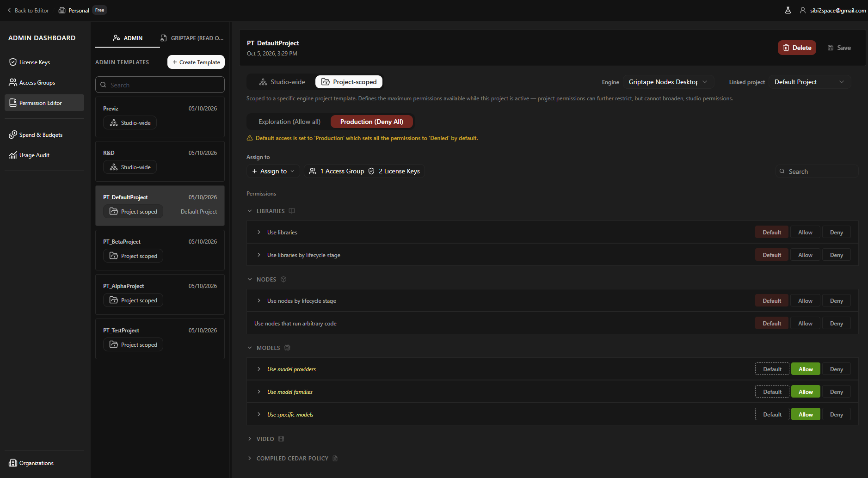
Task: Click the admin templates Search field
Action: point(160,85)
